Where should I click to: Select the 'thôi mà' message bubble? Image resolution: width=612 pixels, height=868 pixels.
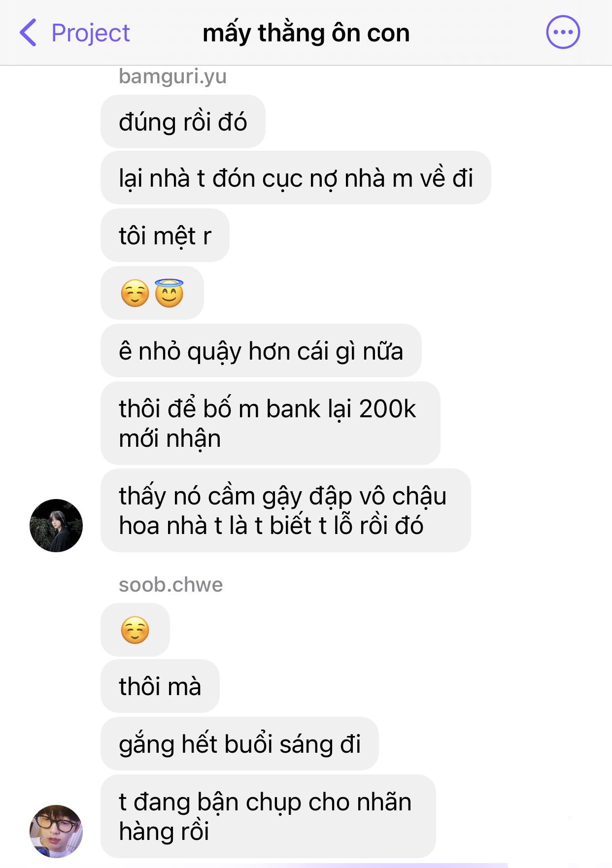coord(160,686)
